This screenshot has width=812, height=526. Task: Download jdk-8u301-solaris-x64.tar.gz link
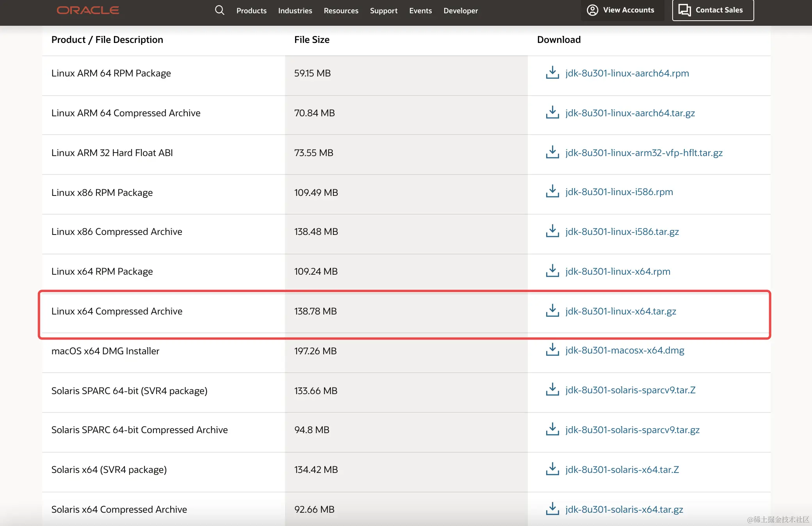point(624,509)
